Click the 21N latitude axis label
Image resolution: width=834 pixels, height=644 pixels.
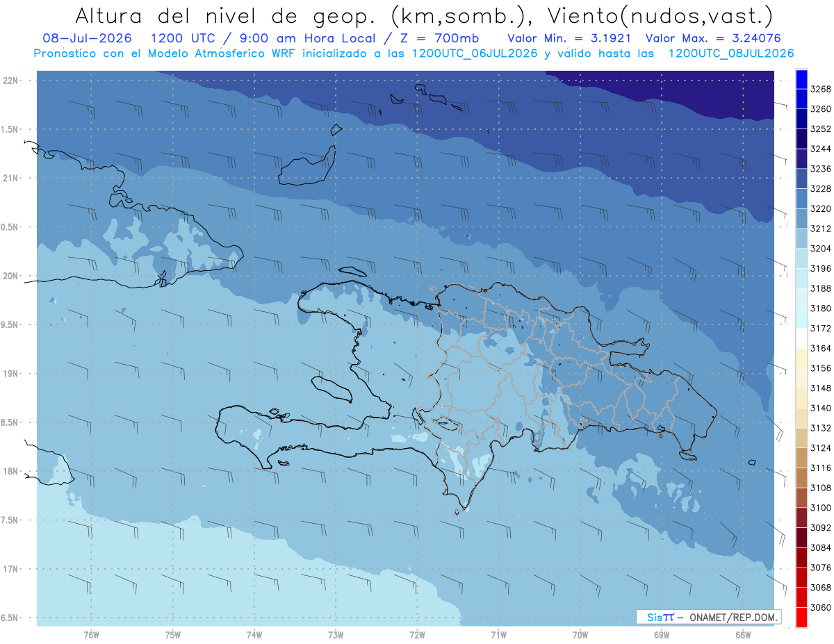tap(10, 178)
